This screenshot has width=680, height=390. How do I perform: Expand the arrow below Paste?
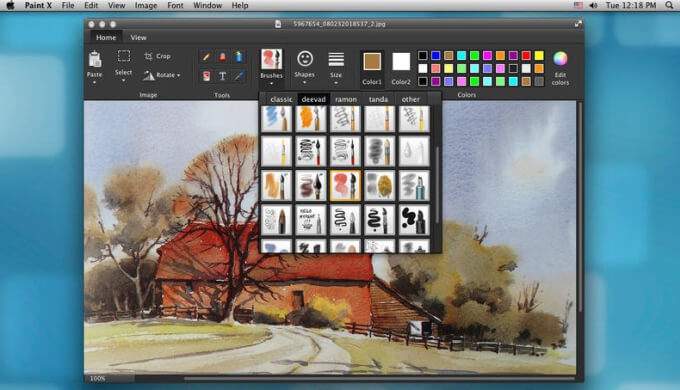tap(94, 82)
